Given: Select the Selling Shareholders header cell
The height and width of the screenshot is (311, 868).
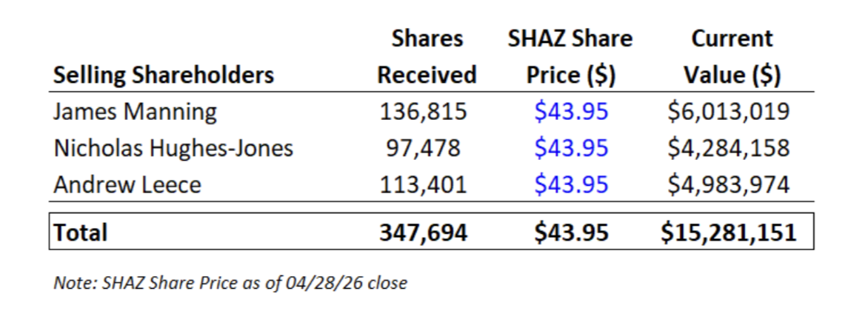Looking at the screenshot, I should [x=163, y=75].
